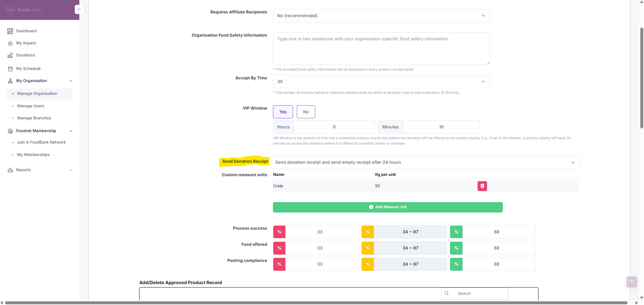Open Join A FoodBank Network link
The image size is (644, 305).
pyautogui.click(x=41, y=142)
